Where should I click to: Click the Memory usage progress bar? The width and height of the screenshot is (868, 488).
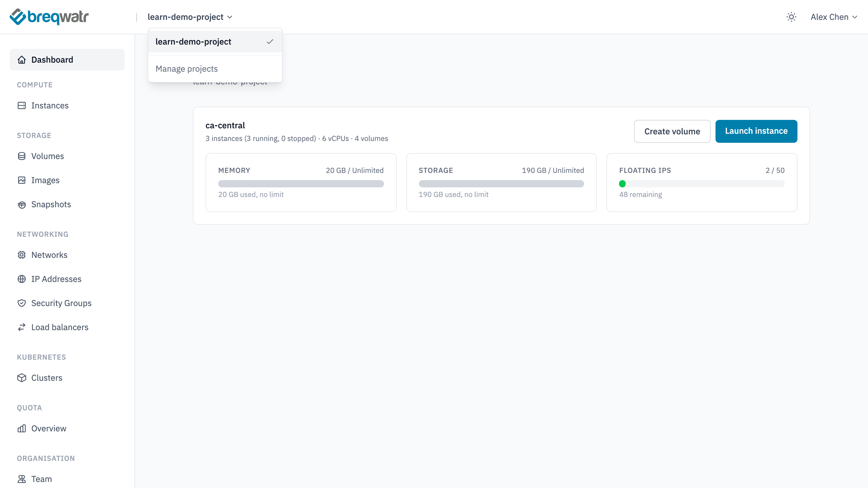[x=301, y=184]
